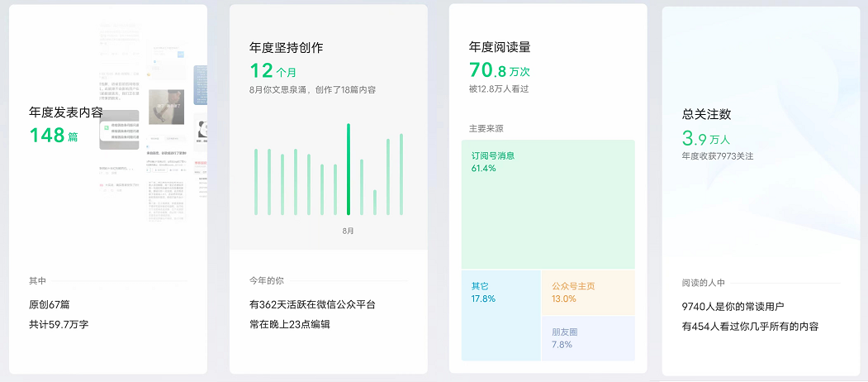Click the dark green August bar in the chart
868x382 pixels.
[x=349, y=170]
